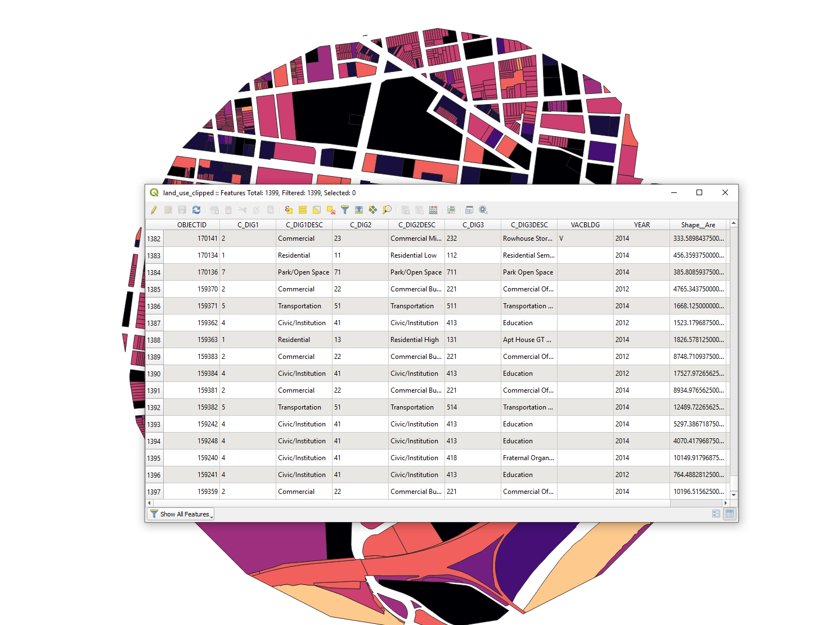Dock the attribute table window

[469, 210]
